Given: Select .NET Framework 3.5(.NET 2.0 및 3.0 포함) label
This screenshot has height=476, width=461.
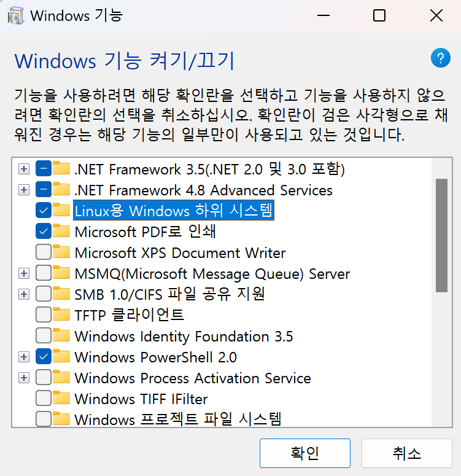Looking at the screenshot, I should tap(210, 169).
